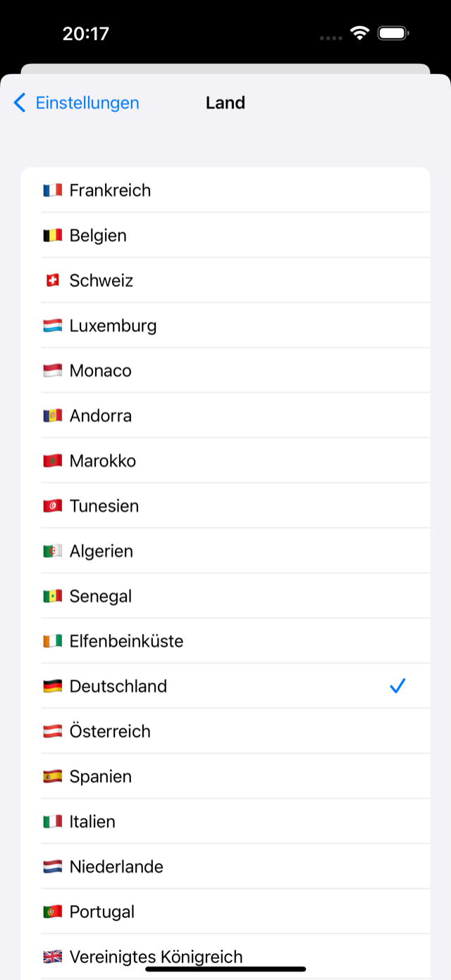
Task: Tap the Swiss flag icon
Action: point(53,281)
